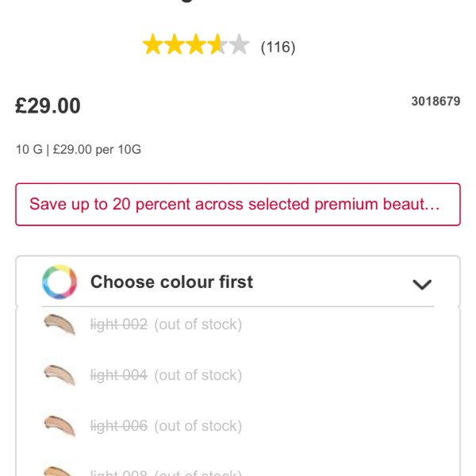The width and height of the screenshot is (476, 476).
Task: Click the £29.00 price text
Action: pos(48,106)
